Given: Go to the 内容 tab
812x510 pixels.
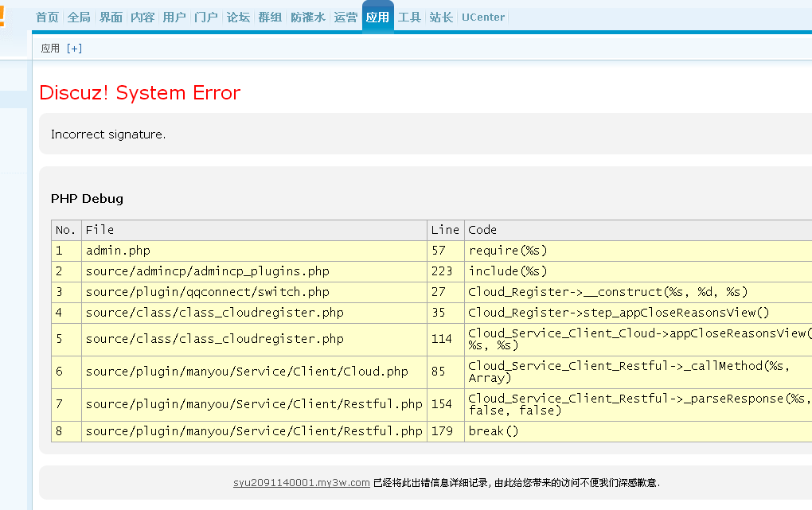Looking at the screenshot, I should click(x=142, y=17).
